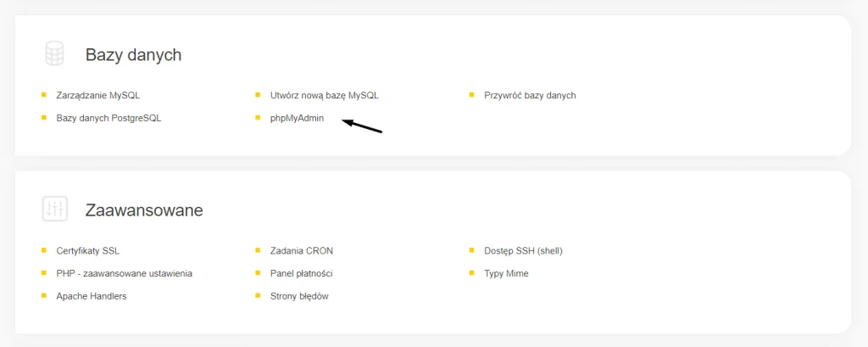
Task: Click the database cylinder icon
Action: pos(54,54)
